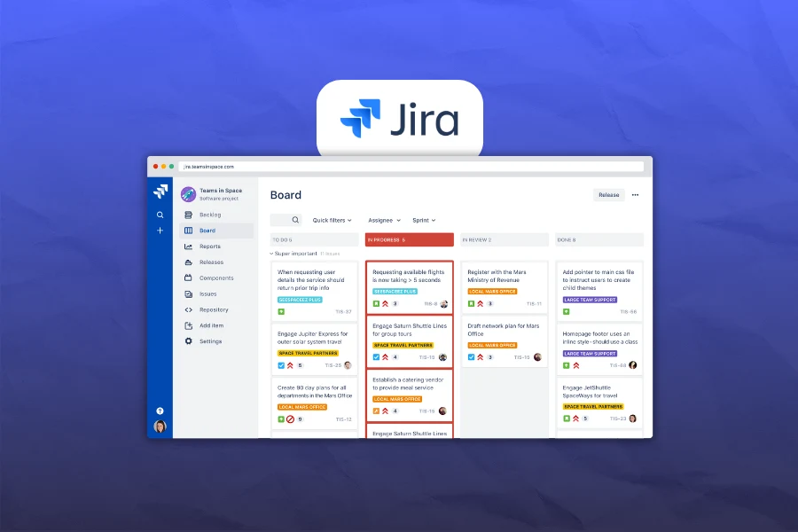The image size is (798, 532).
Task: Click assignee avatar on Draft network plan card
Action: (x=537, y=356)
